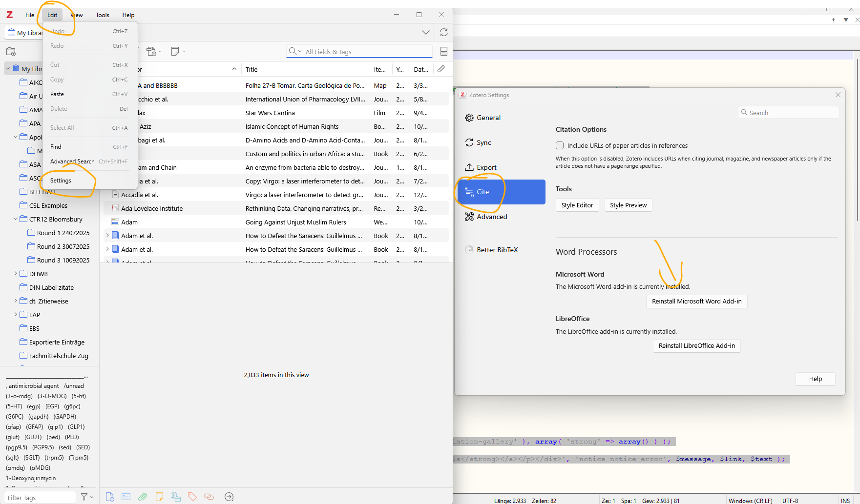Open the Tools menu
This screenshot has height=504, width=860.
103,15
